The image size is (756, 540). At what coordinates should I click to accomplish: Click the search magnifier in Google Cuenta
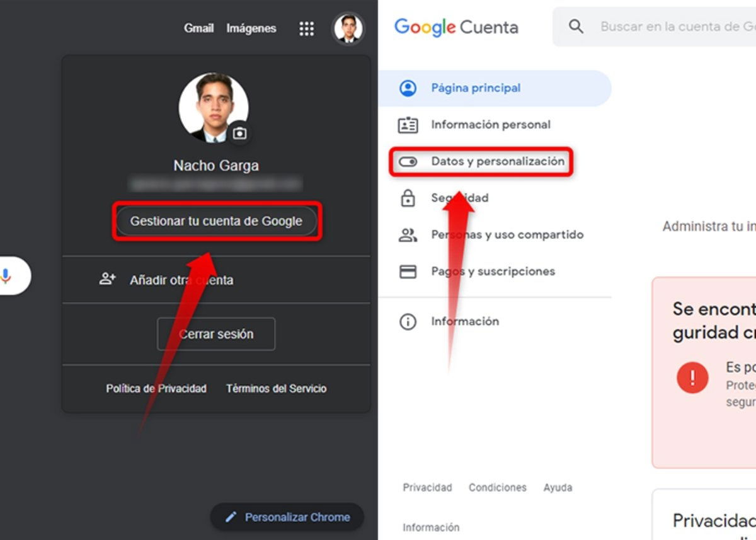click(x=576, y=26)
